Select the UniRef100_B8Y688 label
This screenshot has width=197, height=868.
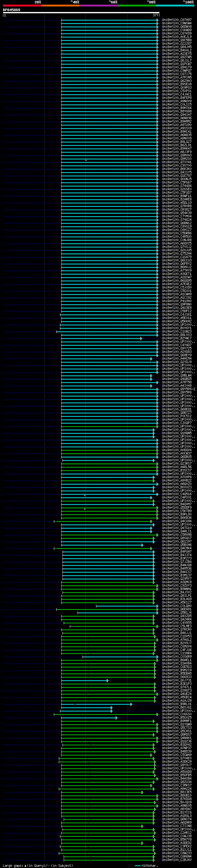click(176, 111)
